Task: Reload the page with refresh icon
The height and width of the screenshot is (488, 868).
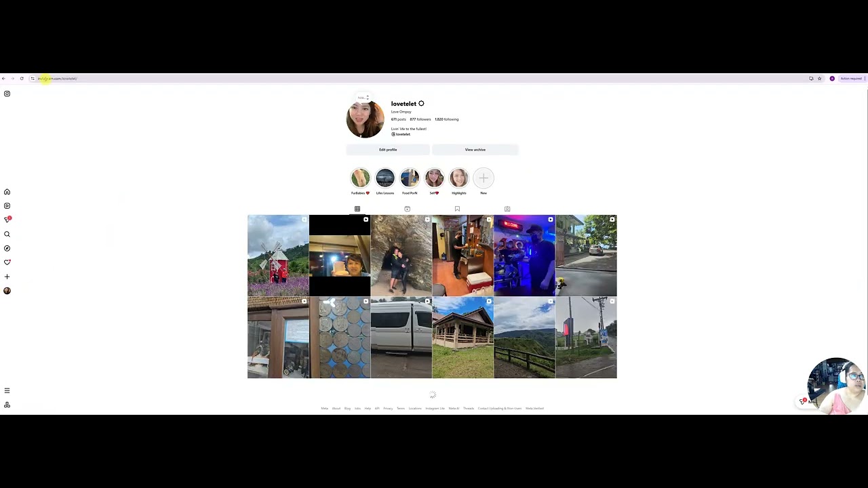Action: coord(22,79)
